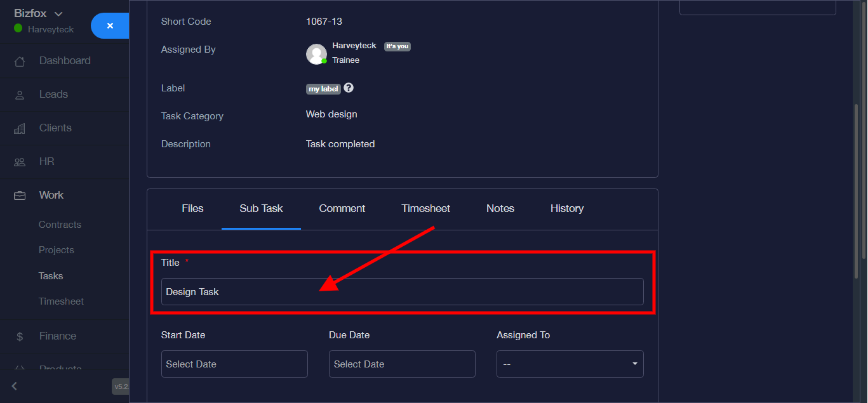The image size is (868, 403).
Task: Click the Work briefcase icon
Action: (20, 195)
